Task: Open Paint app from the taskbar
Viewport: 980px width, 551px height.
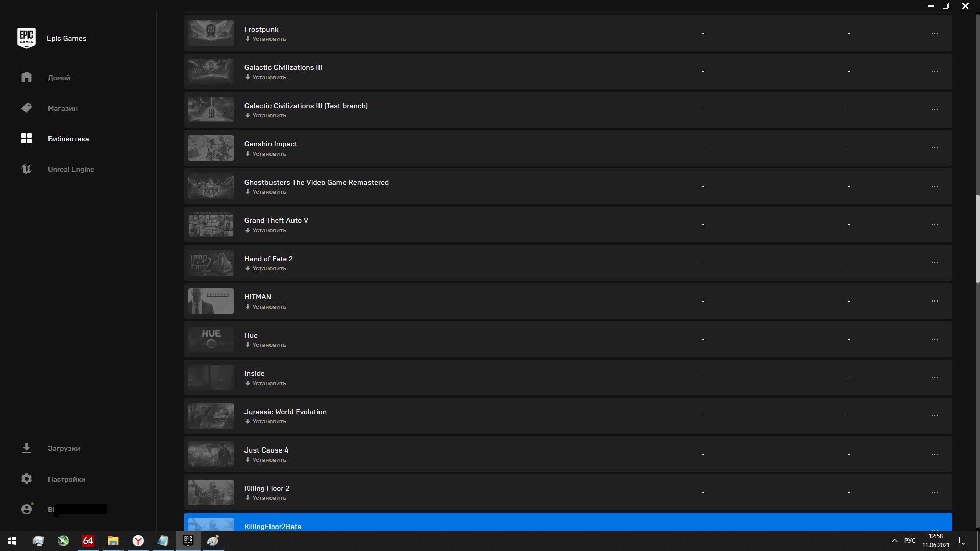Action: 213,541
